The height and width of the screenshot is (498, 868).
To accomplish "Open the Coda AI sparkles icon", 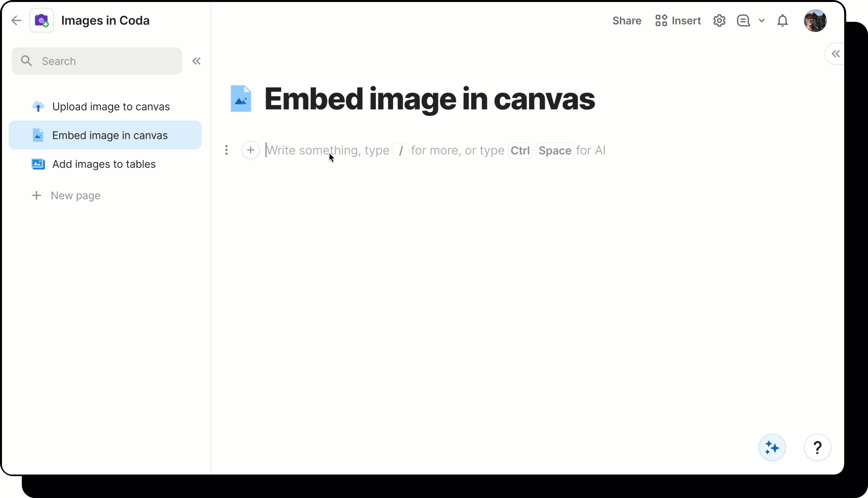I will tap(772, 447).
